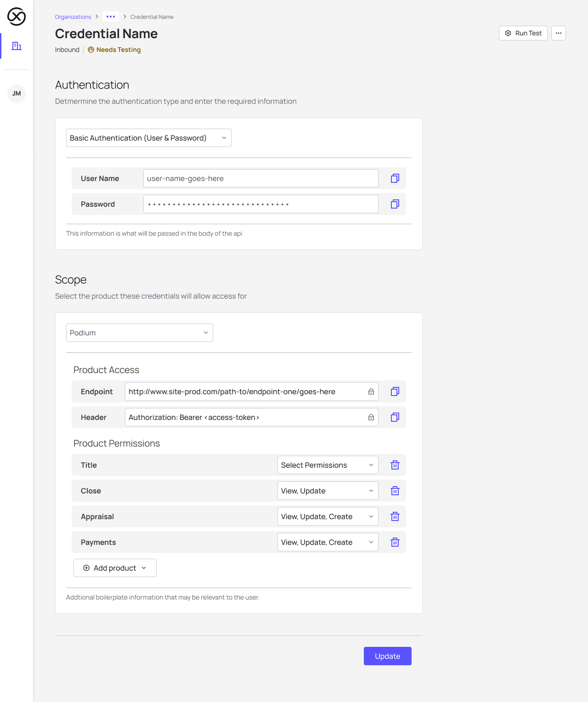Copy the User Name value

coord(395,178)
